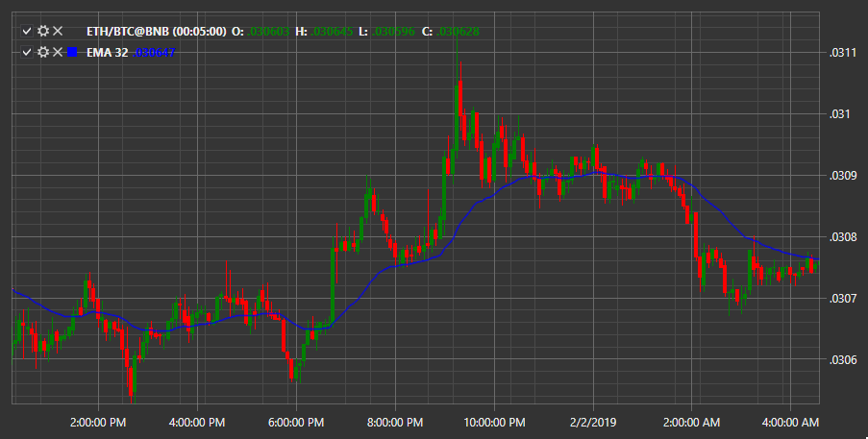Remove EMA 32 indicator with the X icon
This screenshot has height=439, width=868.
click(58, 52)
